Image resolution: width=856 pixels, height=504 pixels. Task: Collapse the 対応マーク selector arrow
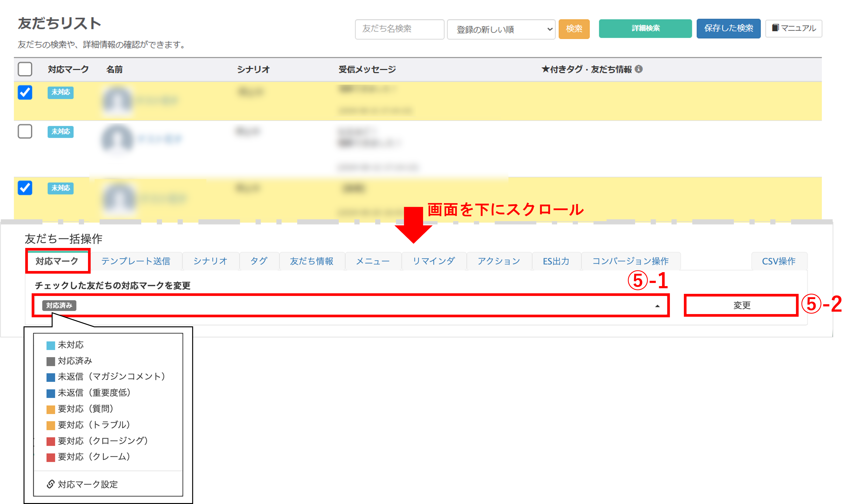coord(657,306)
